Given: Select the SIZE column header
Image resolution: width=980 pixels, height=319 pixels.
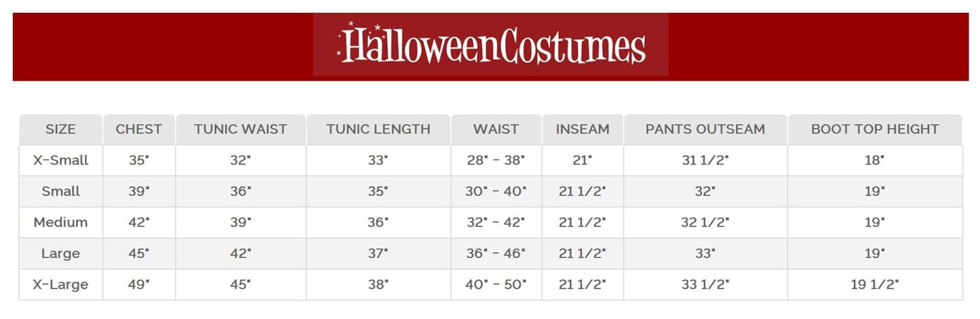Looking at the screenshot, I should click(60, 129).
